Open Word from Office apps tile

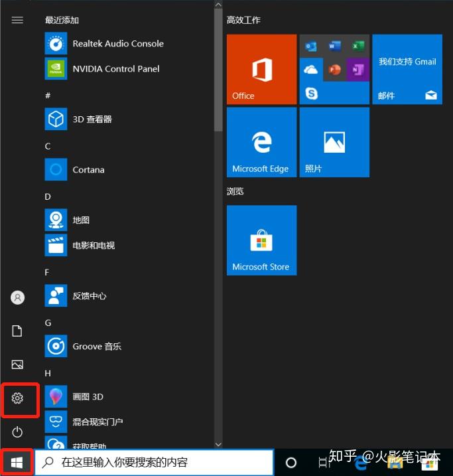click(334, 46)
